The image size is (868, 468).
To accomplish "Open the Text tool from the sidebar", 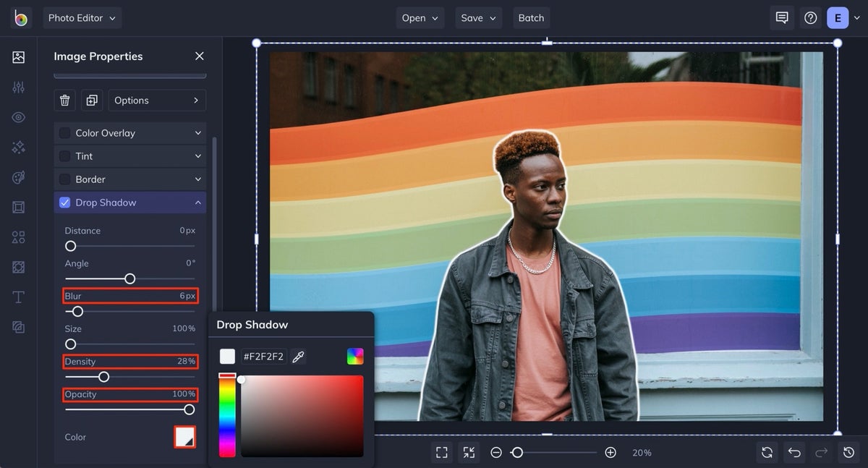I will (x=18, y=297).
